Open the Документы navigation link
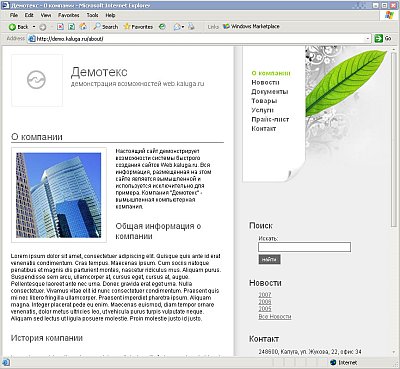The width and height of the screenshot is (400, 369). click(270, 92)
